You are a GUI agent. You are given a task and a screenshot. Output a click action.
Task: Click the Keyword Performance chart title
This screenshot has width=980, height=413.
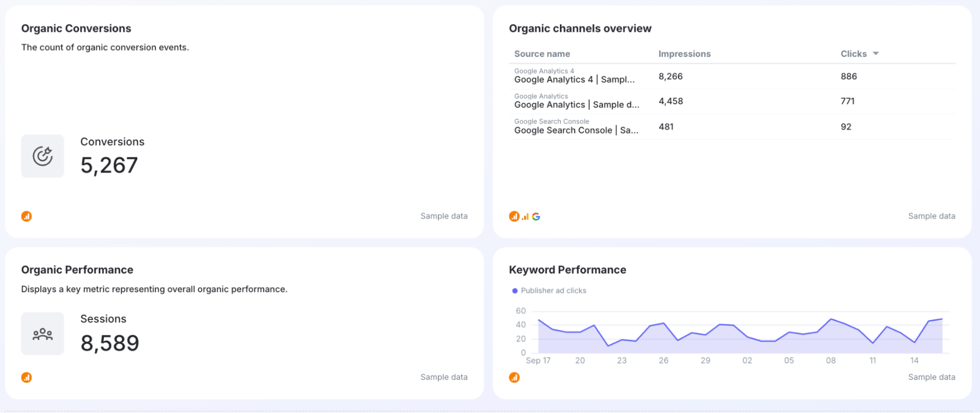click(567, 270)
